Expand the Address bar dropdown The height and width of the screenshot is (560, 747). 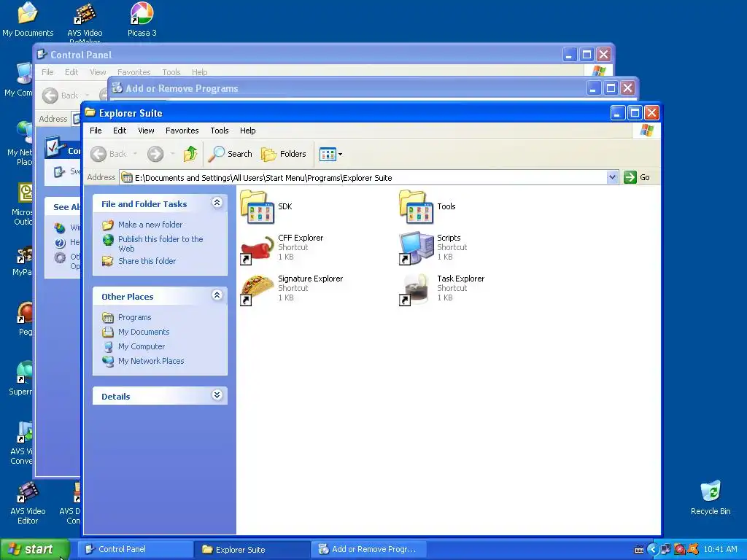click(x=612, y=178)
